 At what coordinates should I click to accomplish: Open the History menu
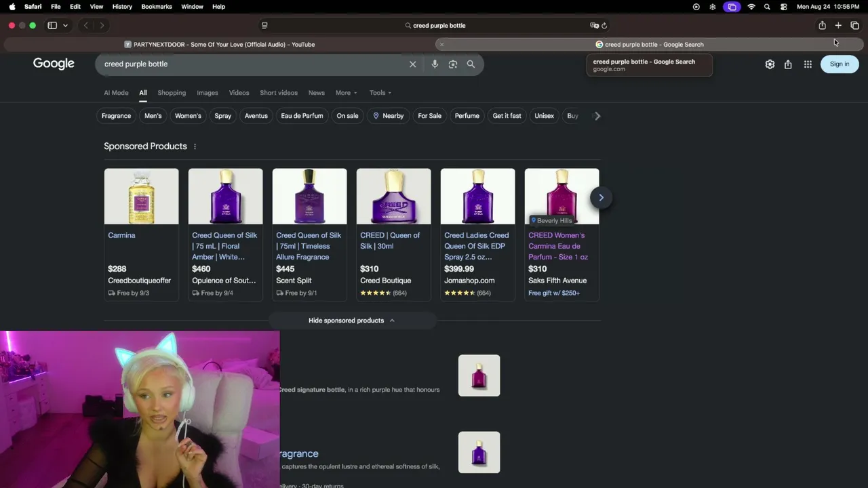click(122, 7)
